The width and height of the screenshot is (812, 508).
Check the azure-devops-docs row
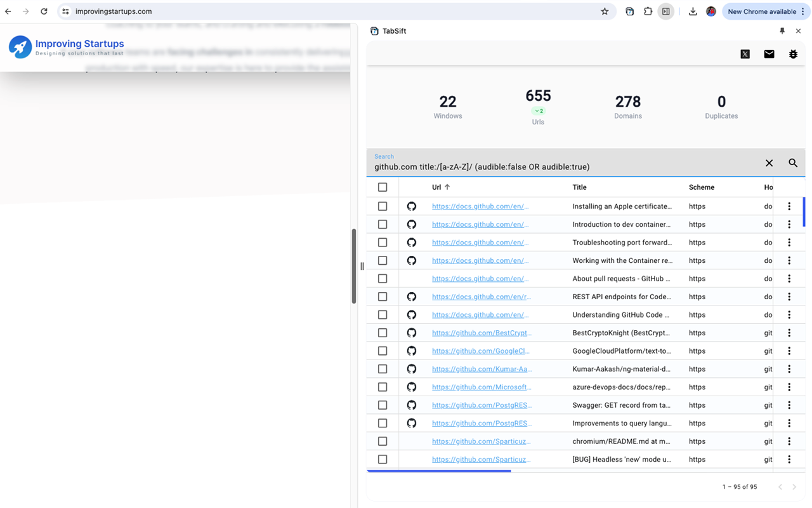(383, 387)
